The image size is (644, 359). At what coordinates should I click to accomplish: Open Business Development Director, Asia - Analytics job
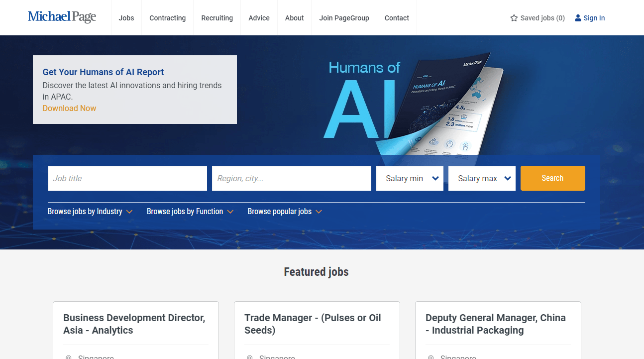[x=134, y=324]
